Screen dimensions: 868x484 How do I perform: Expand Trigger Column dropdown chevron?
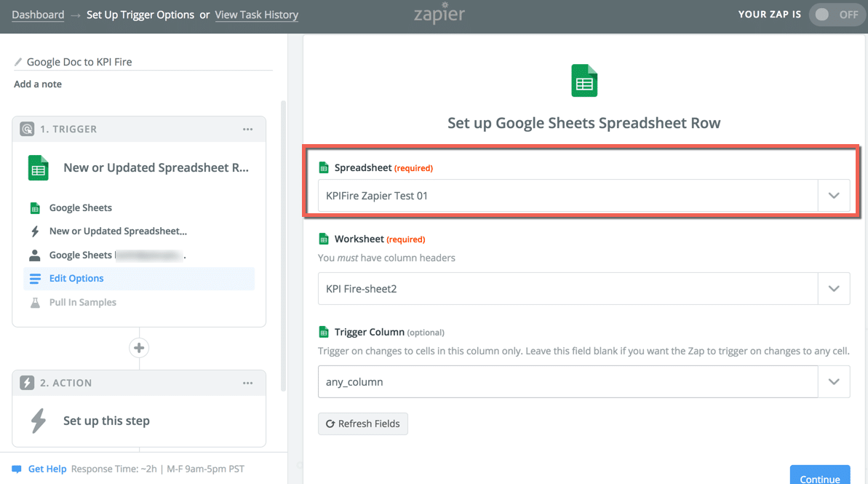[834, 381]
